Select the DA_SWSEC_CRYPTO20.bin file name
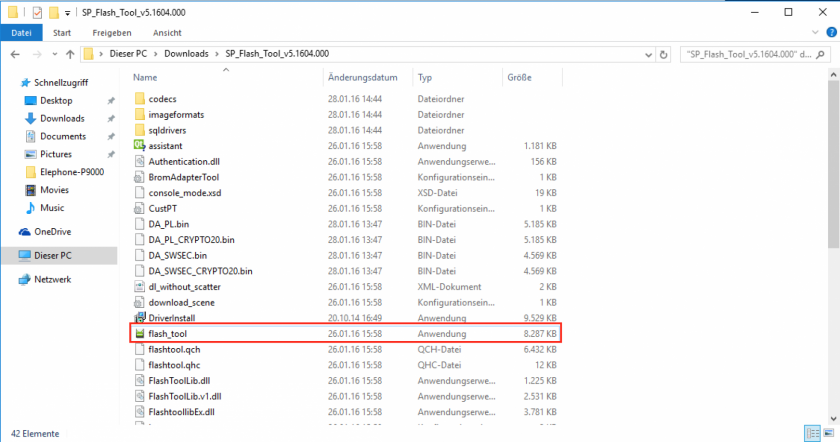 200,271
